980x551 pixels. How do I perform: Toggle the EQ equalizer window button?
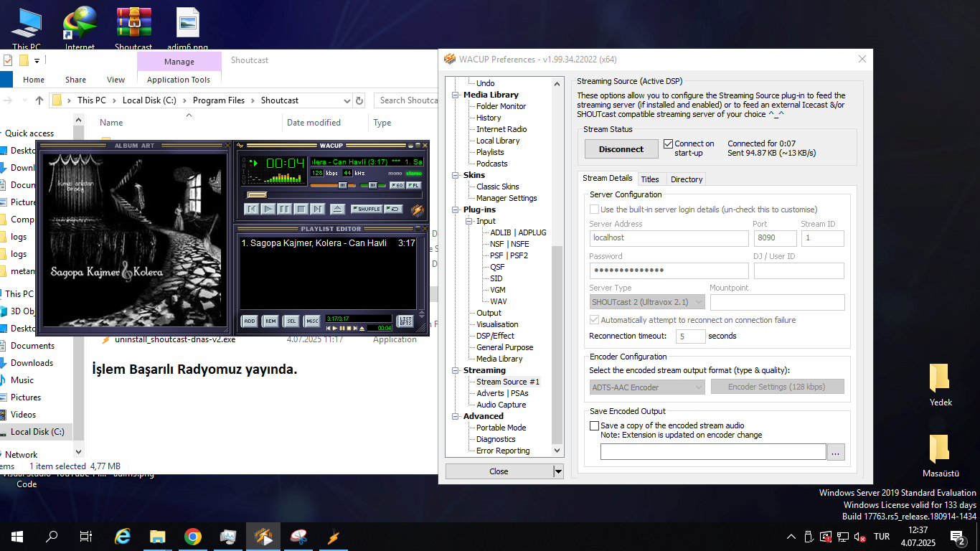tap(397, 185)
